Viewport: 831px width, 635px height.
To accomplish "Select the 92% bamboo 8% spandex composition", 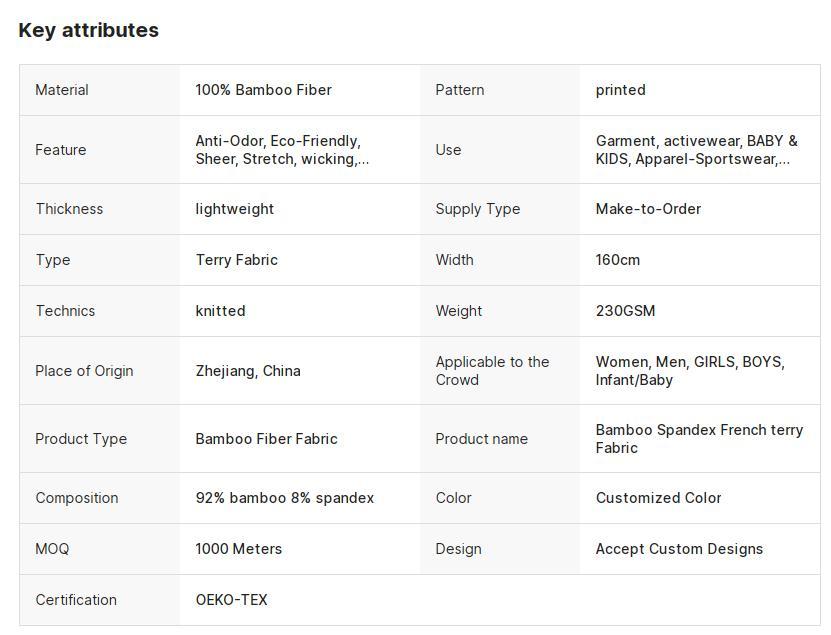I will (x=285, y=498).
